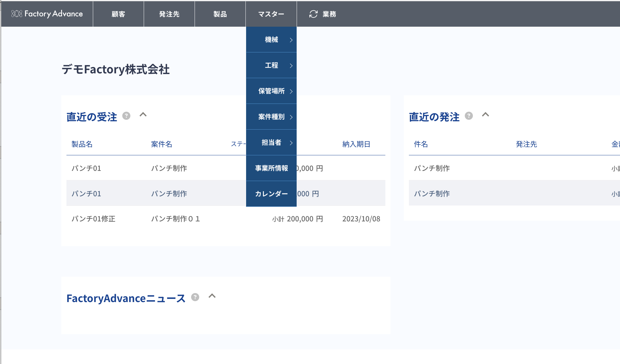
Task: Collapse the FactoryAdvanceニュース section
Action: click(212, 296)
